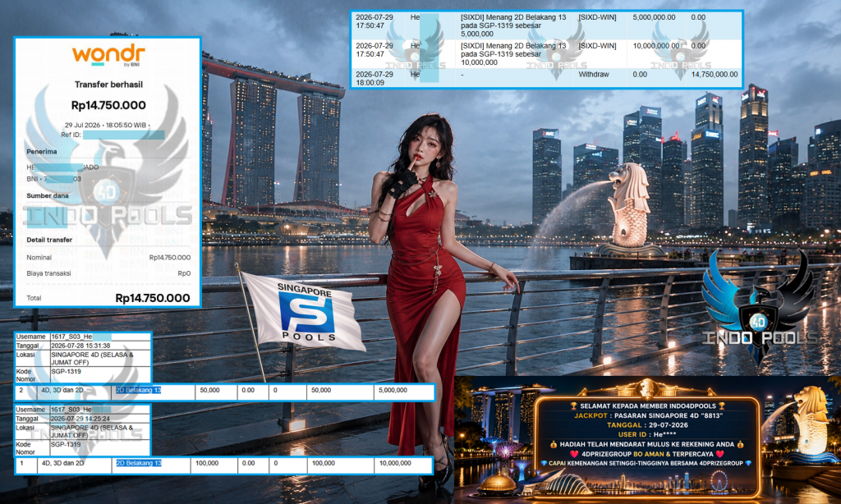Click '4D, 3D dan 2D' in bet row 1
Image resolution: width=841 pixels, height=504 pixels.
(62, 463)
